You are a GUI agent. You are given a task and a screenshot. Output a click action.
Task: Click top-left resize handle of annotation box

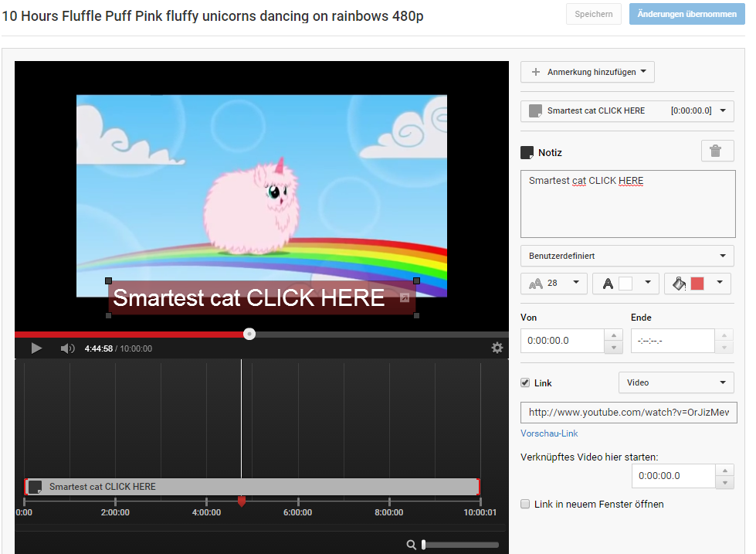(108, 280)
